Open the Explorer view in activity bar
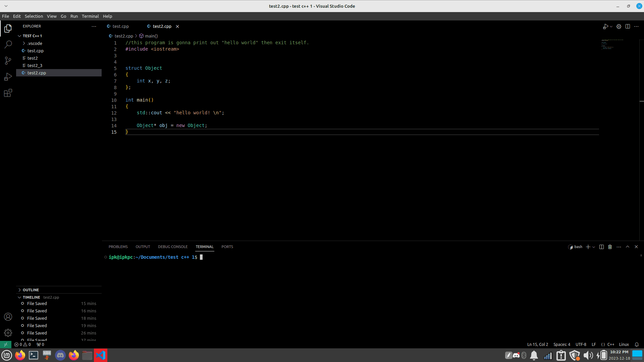644x362 pixels. click(8, 28)
